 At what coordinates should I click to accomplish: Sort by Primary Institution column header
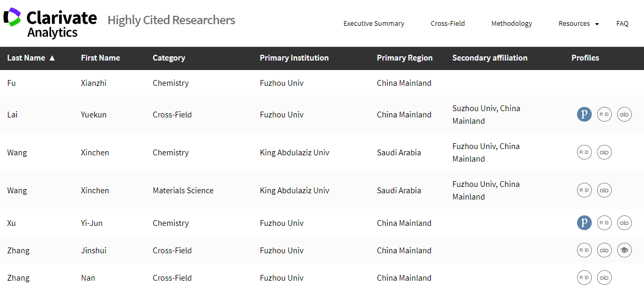coord(294,58)
